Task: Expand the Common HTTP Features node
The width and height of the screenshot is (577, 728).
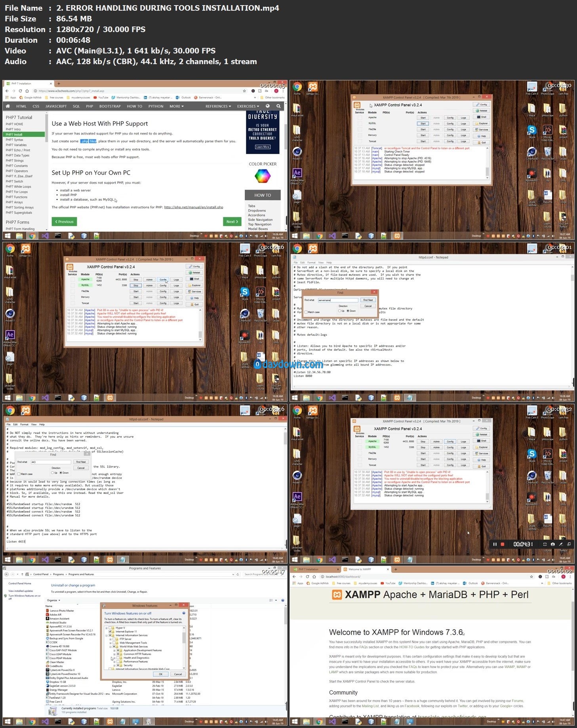Action: [114, 654]
